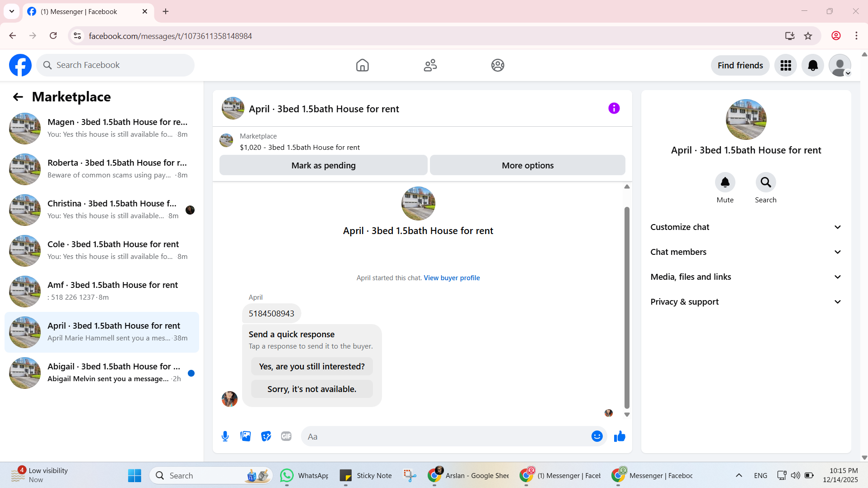Open Roberta conversation in list
The width and height of the screenshot is (868, 488).
coord(102,169)
